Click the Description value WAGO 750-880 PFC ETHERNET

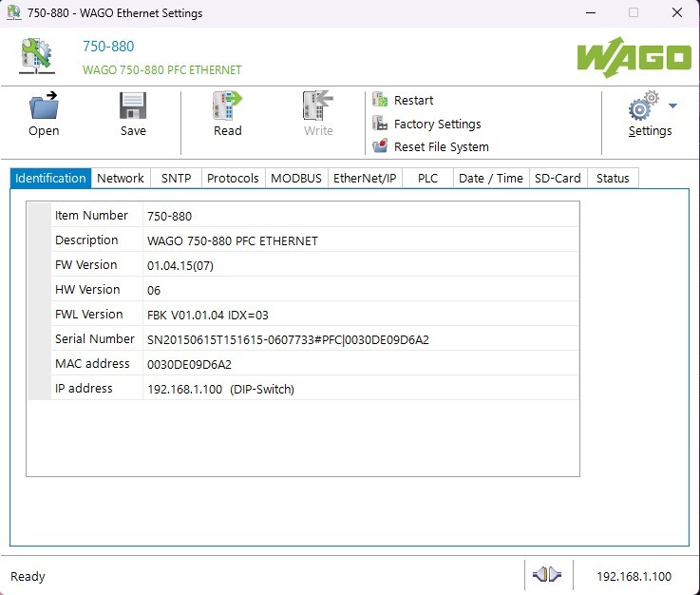click(x=232, y=241)
